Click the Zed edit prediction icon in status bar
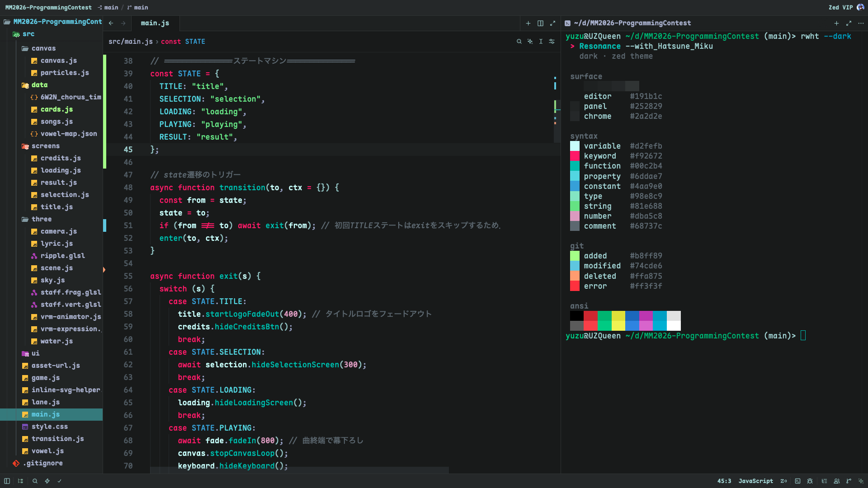868x488 pixels. (x=783, y=481)
